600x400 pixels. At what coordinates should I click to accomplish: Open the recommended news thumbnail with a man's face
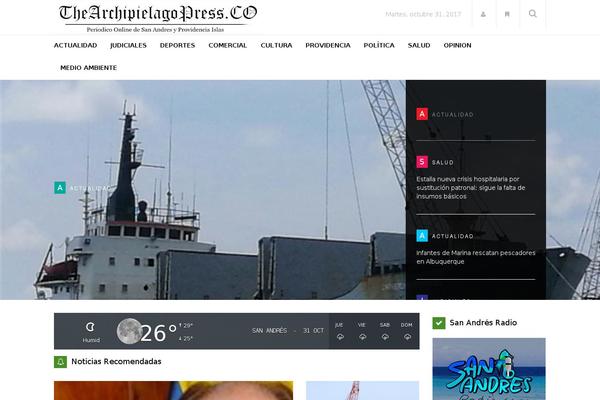coord(173,390)
